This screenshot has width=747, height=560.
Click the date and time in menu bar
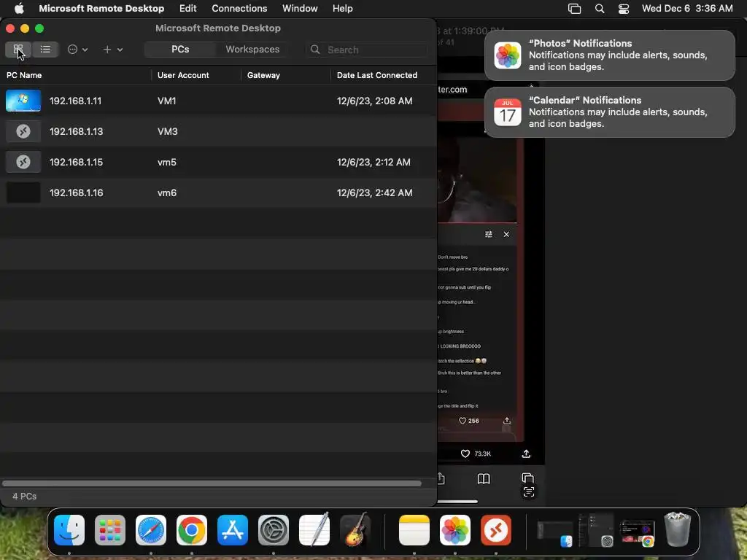point(687,9)
